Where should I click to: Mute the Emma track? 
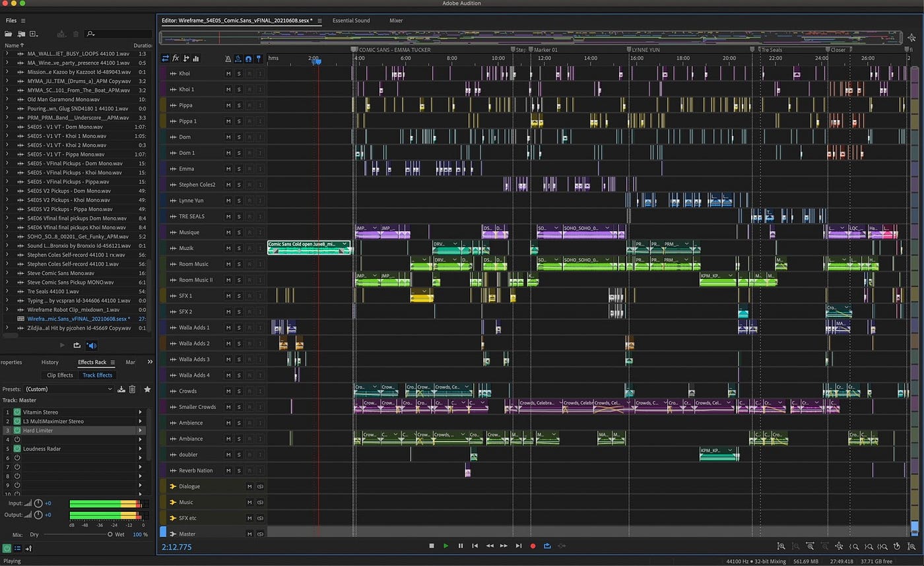point(228,169)
